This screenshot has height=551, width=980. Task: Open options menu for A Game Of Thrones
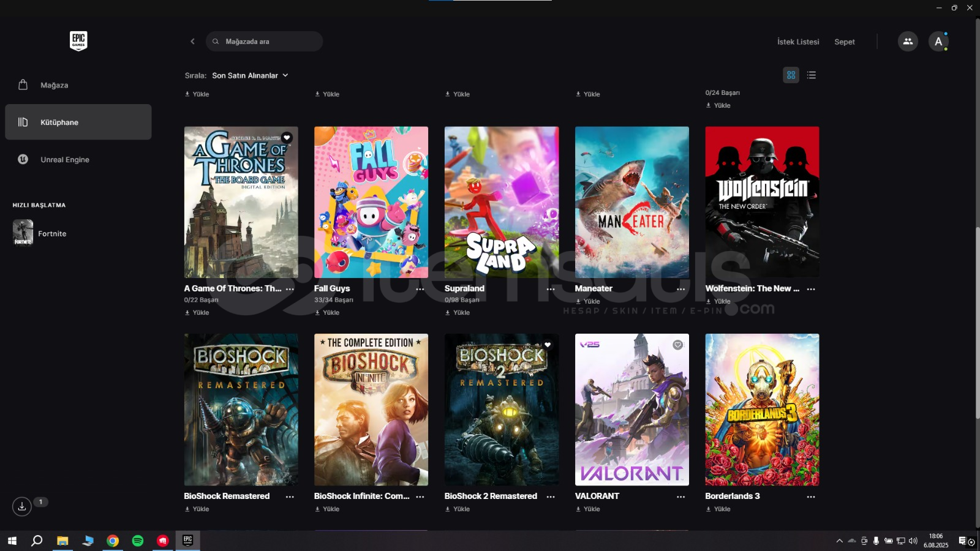tap(290, 289)
